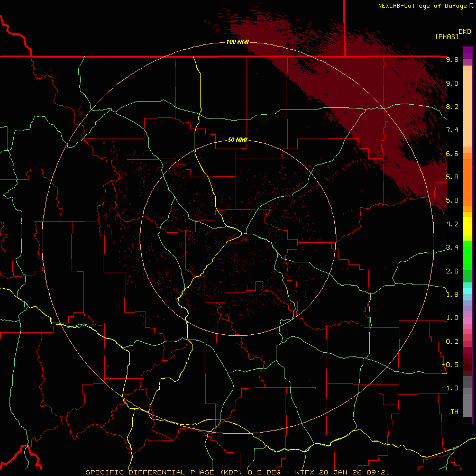Screen dimensions: 476x476
Task: Pick the 2.6 scale value
Action: [x=452, y=271]
